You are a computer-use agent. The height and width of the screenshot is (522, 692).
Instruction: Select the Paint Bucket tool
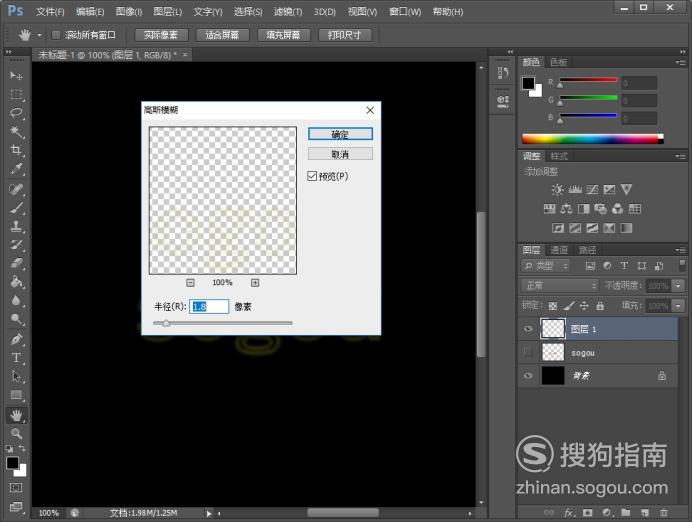coord(16,282)
